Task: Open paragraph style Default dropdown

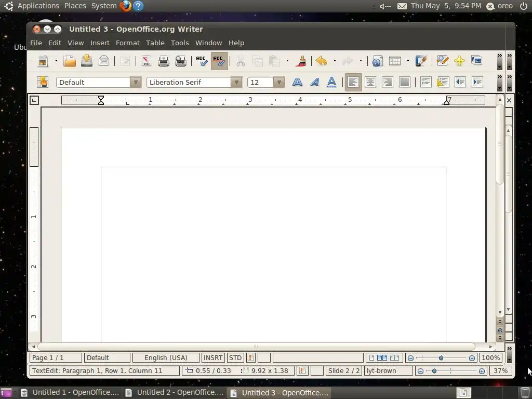Action: coord(136,82)
